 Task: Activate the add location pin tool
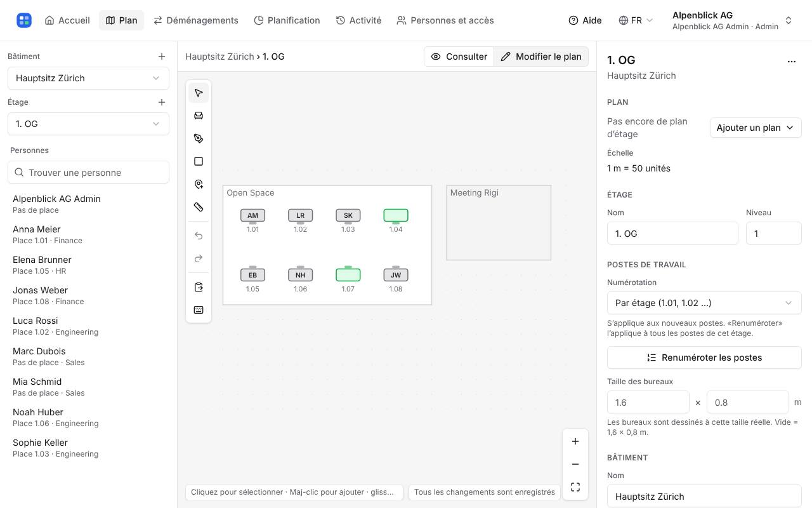pos(199,184)
